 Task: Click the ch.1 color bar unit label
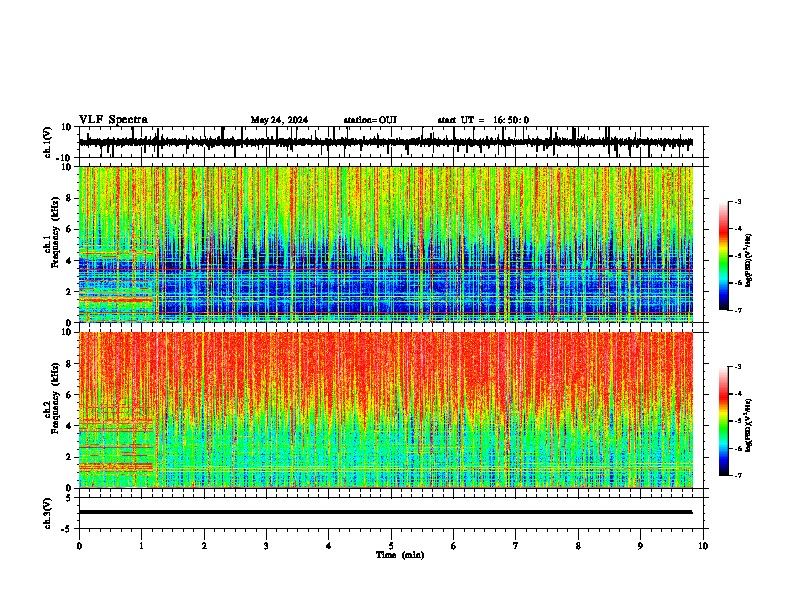(x=749, y=261)
